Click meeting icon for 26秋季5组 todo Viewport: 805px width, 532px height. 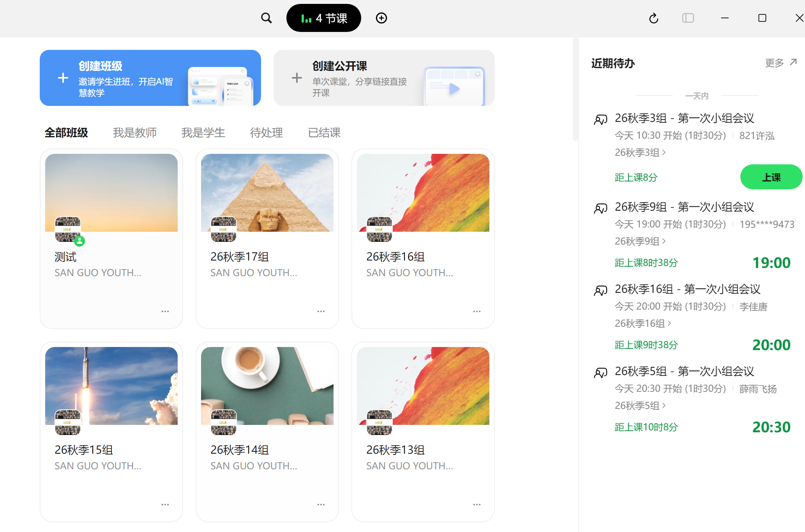pos(600,373)
